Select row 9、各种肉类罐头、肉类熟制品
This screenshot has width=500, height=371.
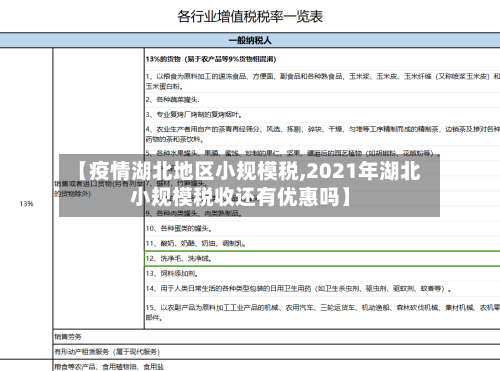322,213
